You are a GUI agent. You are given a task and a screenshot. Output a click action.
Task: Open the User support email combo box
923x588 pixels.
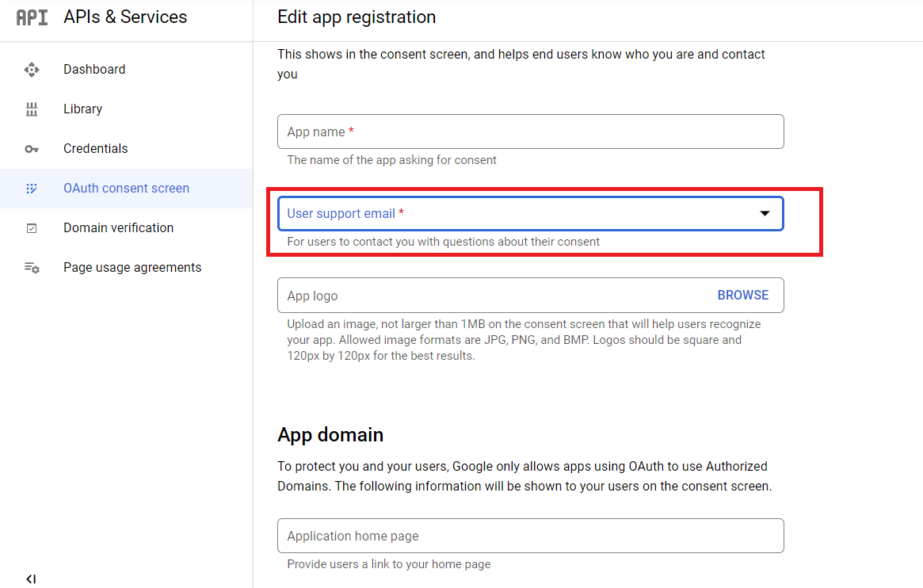click(530, 214)
